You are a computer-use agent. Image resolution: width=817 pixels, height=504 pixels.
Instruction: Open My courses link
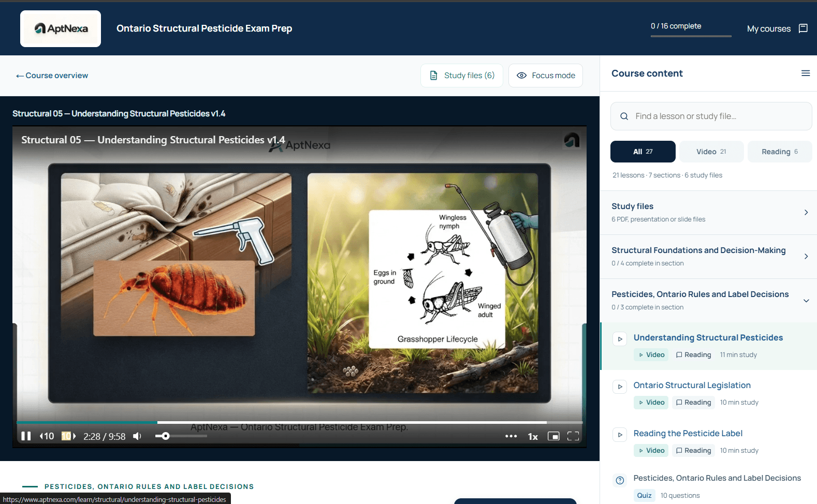(769, 28)
